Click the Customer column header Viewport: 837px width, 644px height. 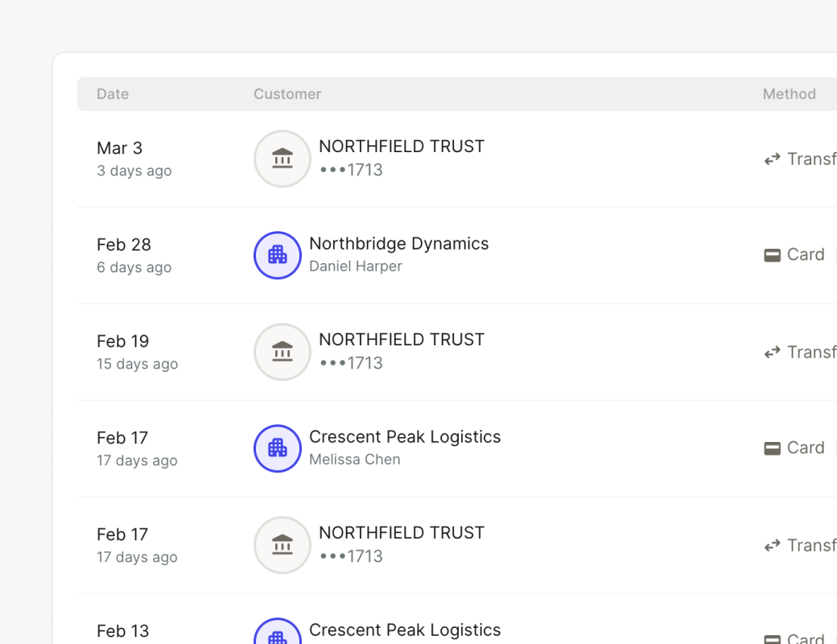pyautogui.click(x=287, y=94)
